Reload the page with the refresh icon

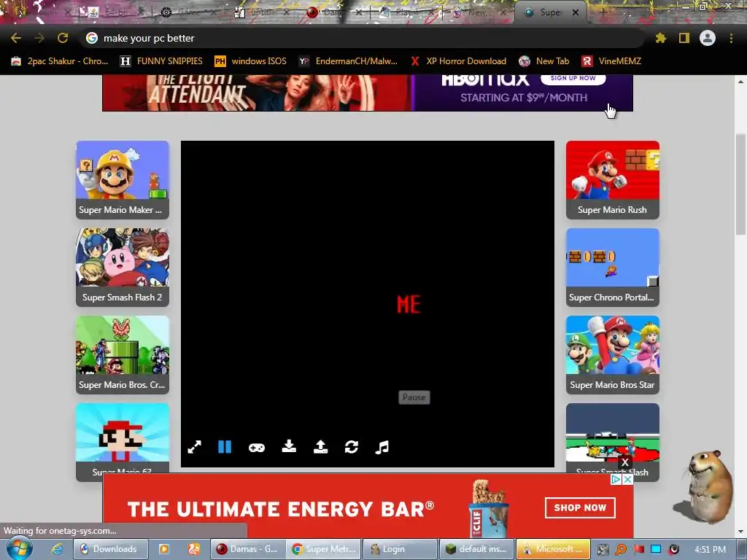click(x=63, y=38)
